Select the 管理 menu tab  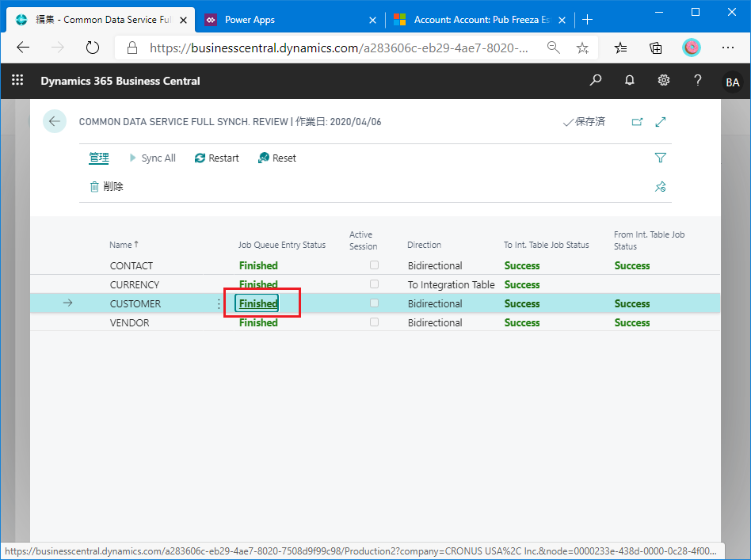pyautogui.click(x=99, y=158)
